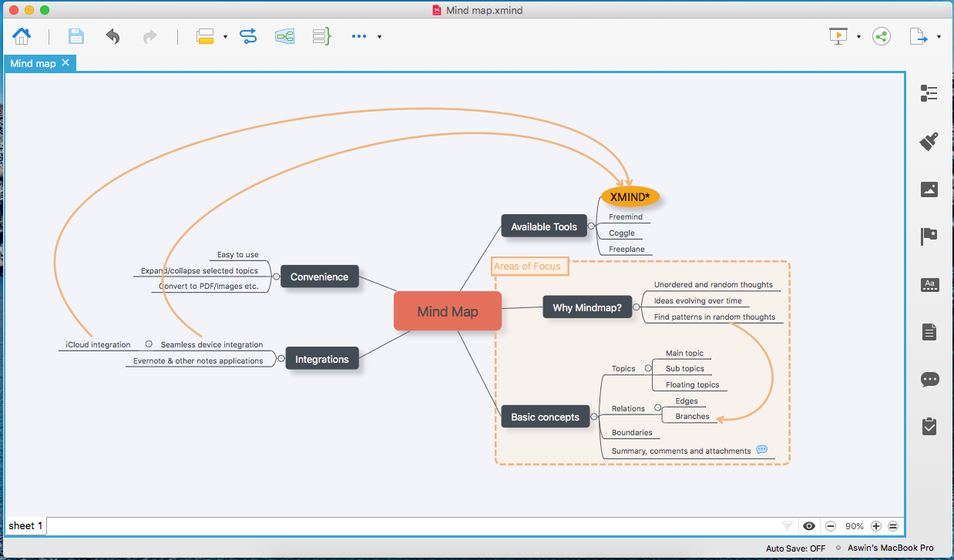Image resolution: width=954 pixels, height=560 pixels.
Task: Select the Convenience topic
Action: [320, 277]
